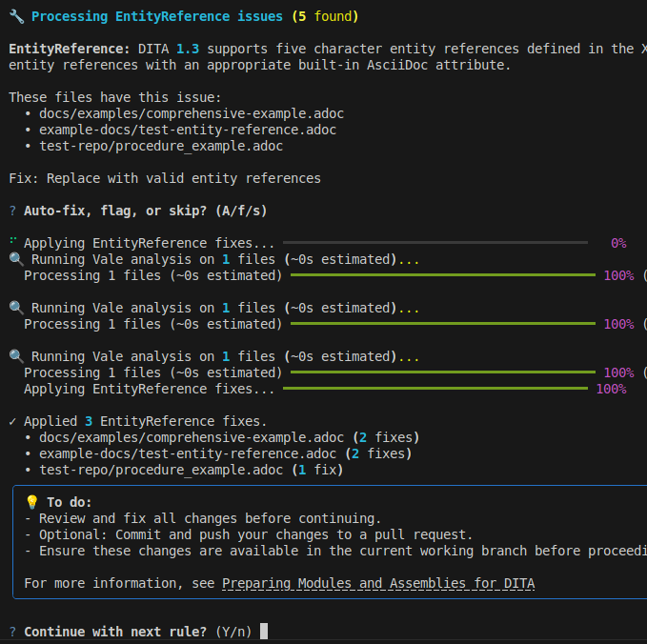This screenshot has width=647, height=644.
Task: Click the wrench icon beside Processing EntityReference issues
Action: click(x=16, y=16)
